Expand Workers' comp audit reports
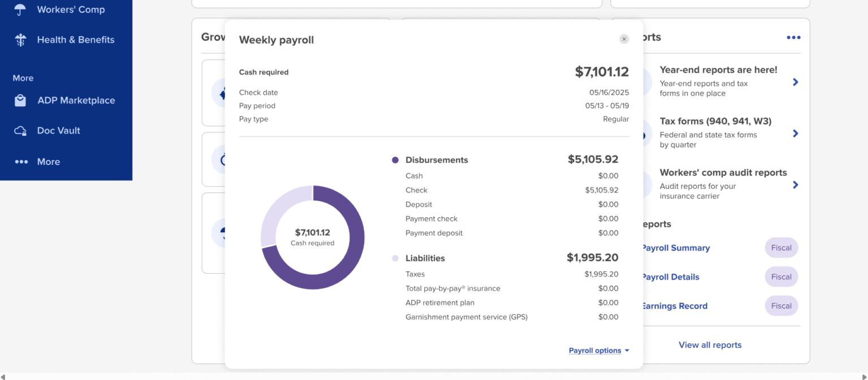 pyautogui.click(x=795, y=185)
